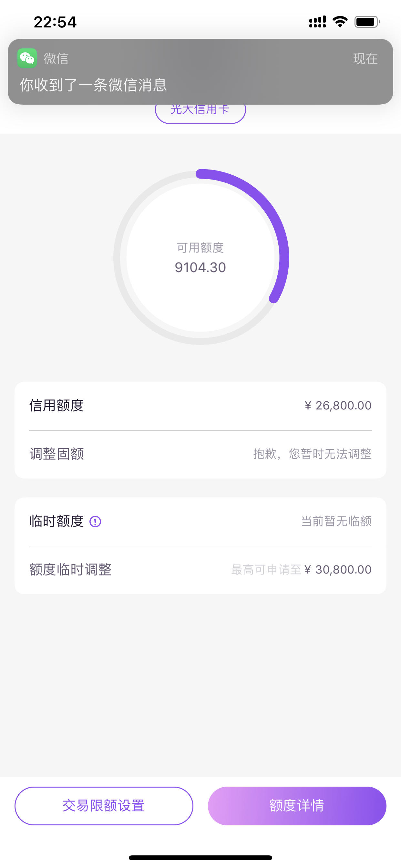The image size is (401, 868).
Task: Tap the 22:54 clock in status bar
Action: 55,22
